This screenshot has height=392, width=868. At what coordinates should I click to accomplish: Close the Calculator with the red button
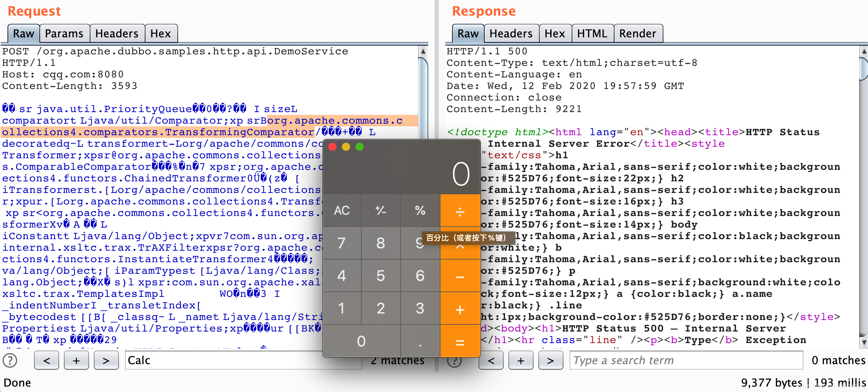point(333,147)
